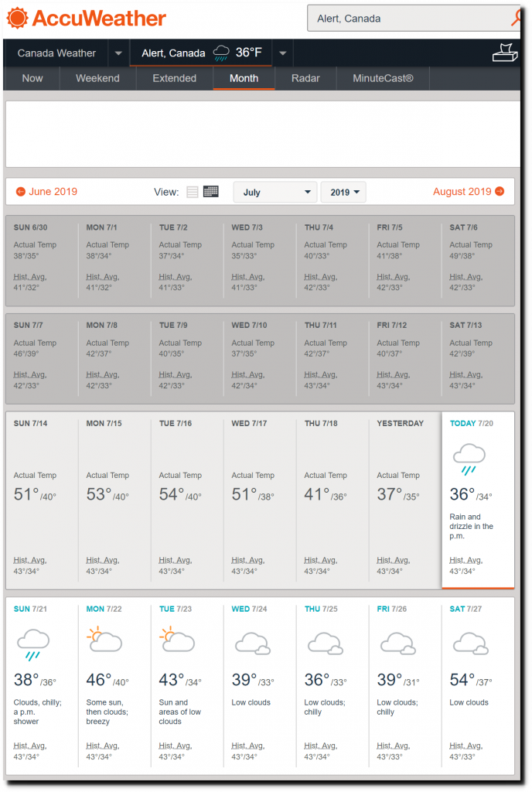Click the 46°/39° actual temp on SUN 7/7
The width and height of the screenshot is (532, 792).
tap(26, 353)
